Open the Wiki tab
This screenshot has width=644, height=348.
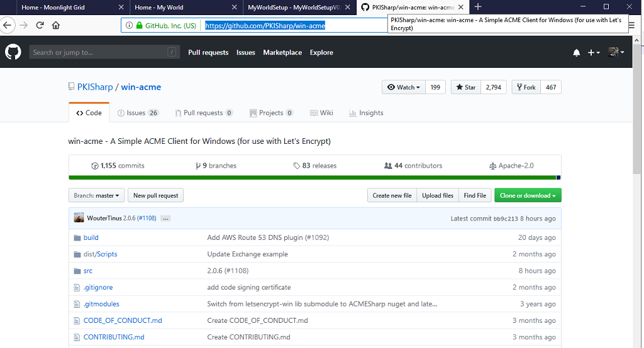click(321, 113)
